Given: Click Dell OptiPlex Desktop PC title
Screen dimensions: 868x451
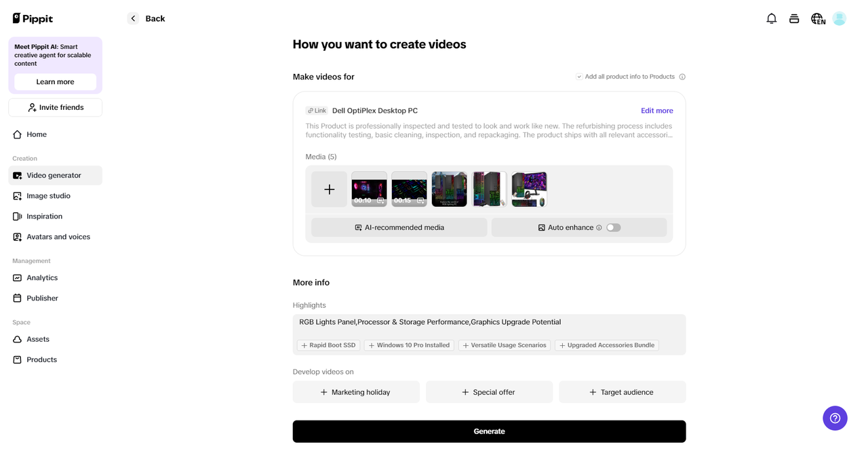Looking at the screenshot, I should pyautogui.click(x=375, y=111).
